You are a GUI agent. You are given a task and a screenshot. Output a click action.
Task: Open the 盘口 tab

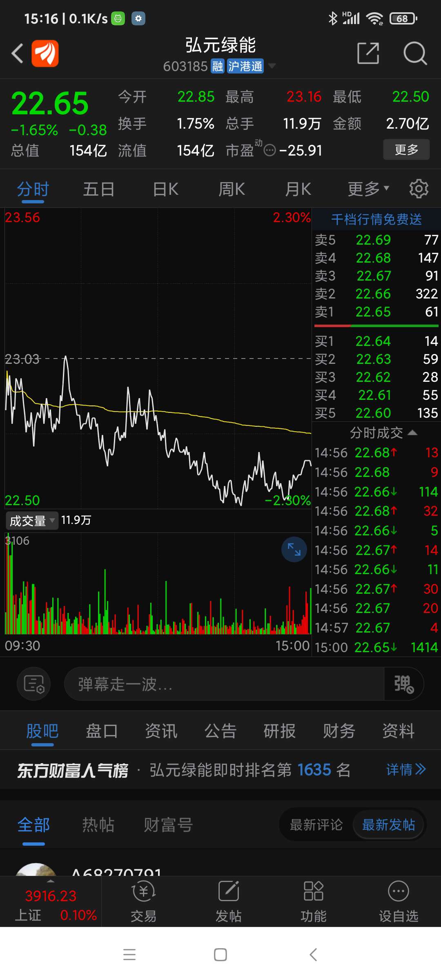pyautogui.click(x=102, y=731)
